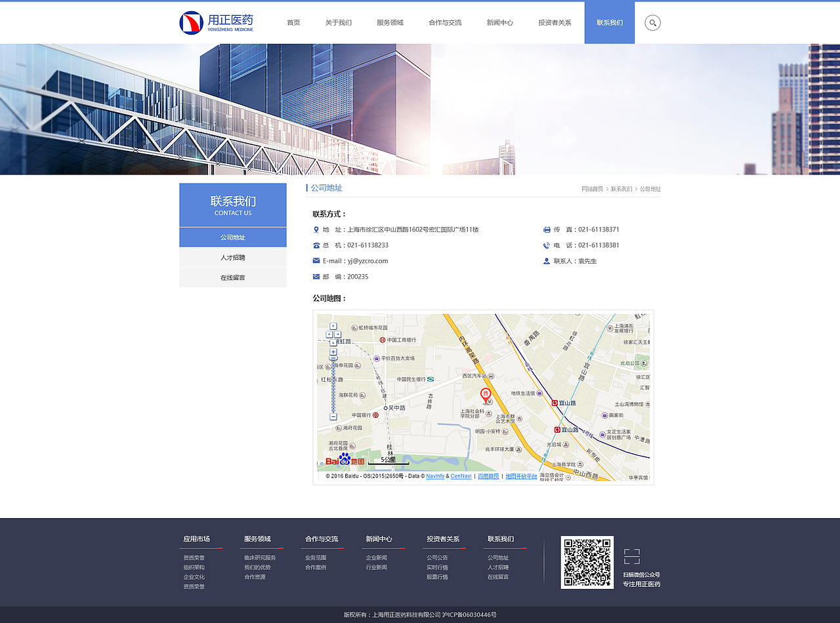
Task: Click 联系我们 in the breadcrumb
Action: click(x=621, y=189)
